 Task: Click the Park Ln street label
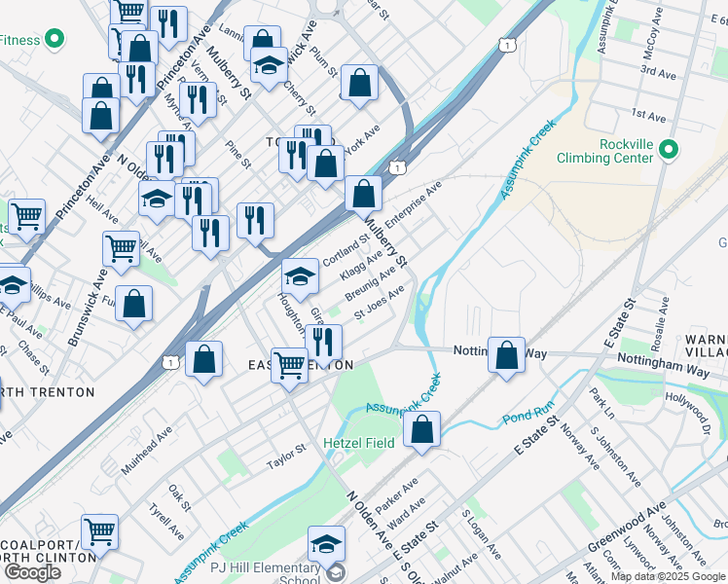coord(601,403)
